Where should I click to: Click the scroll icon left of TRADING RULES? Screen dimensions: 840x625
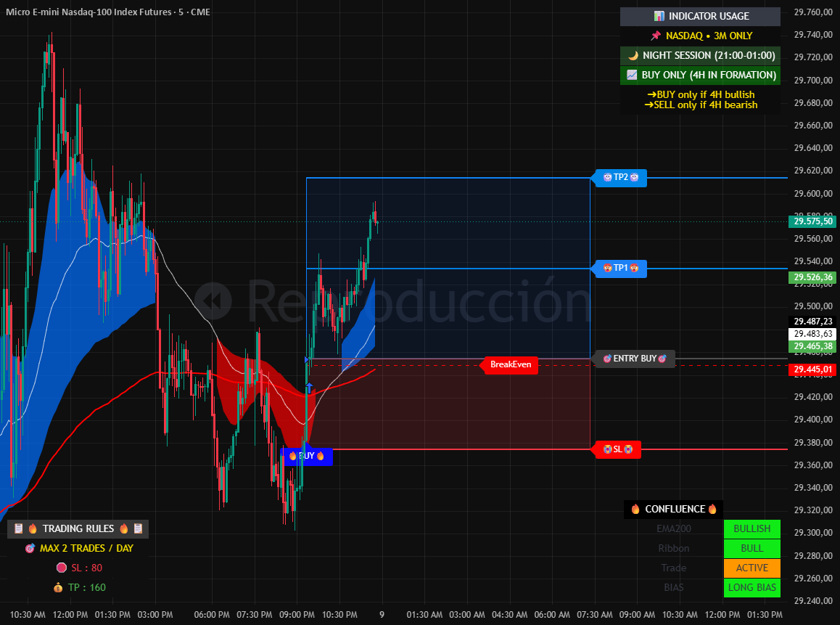point(18,528)
